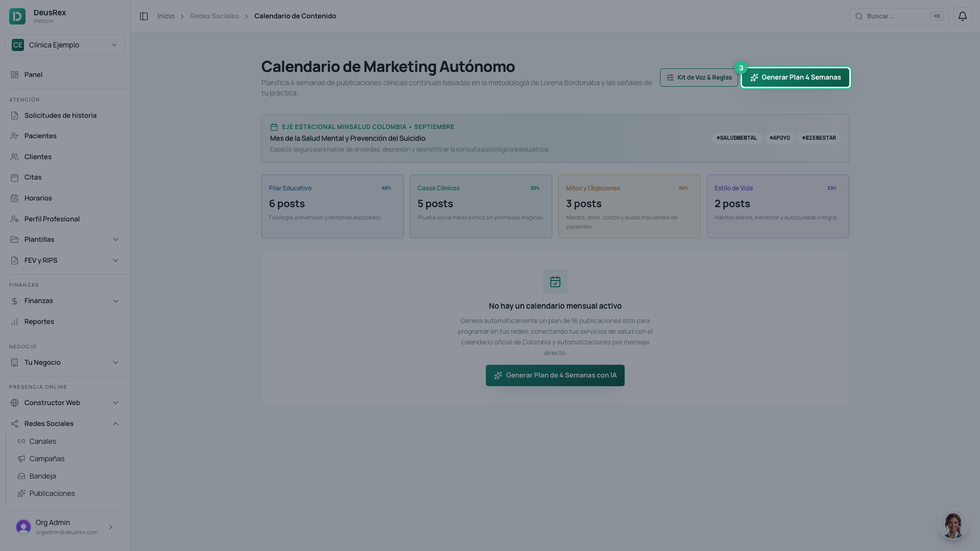The image size is (980, 551).
Task: Click the Constructor Web globe icon
Action: click(14, 403)
